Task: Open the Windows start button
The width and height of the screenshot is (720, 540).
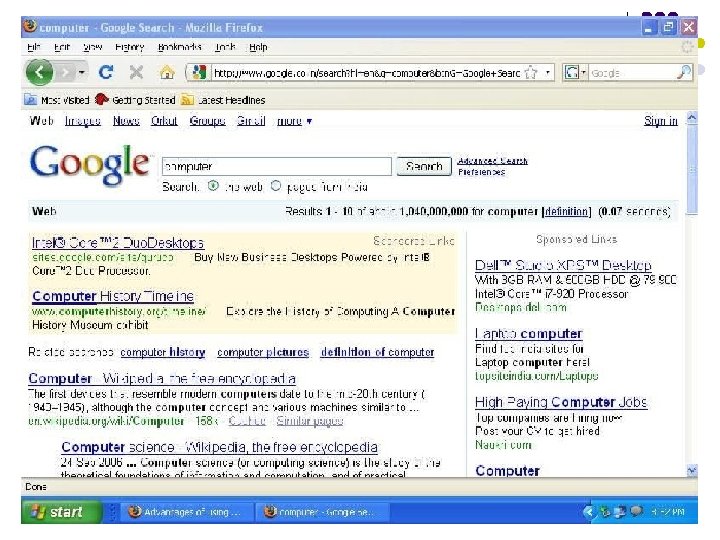Action: (x=62, y=511)
